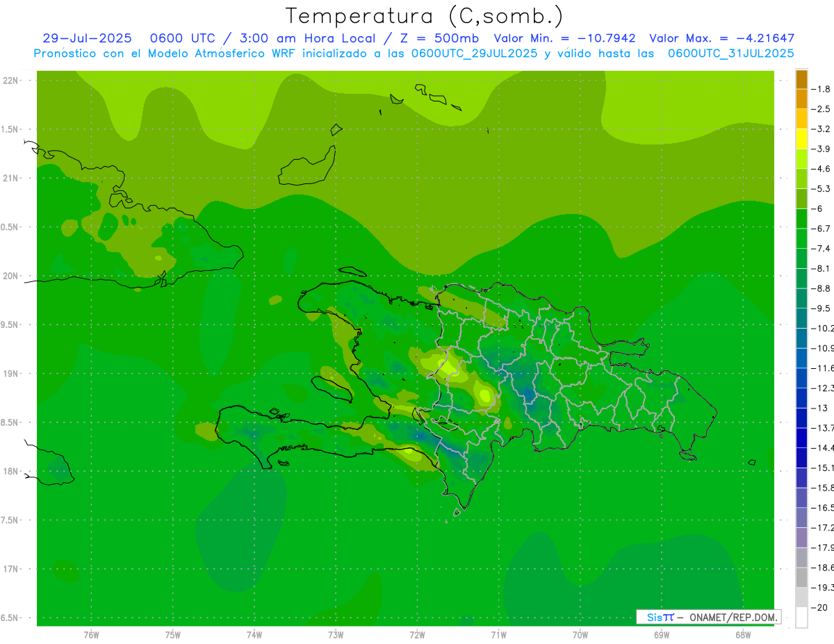This screenshot has width=834, height=644.
Task: Click the title "Temperatura (C,somb.)"
Action: 425,16
